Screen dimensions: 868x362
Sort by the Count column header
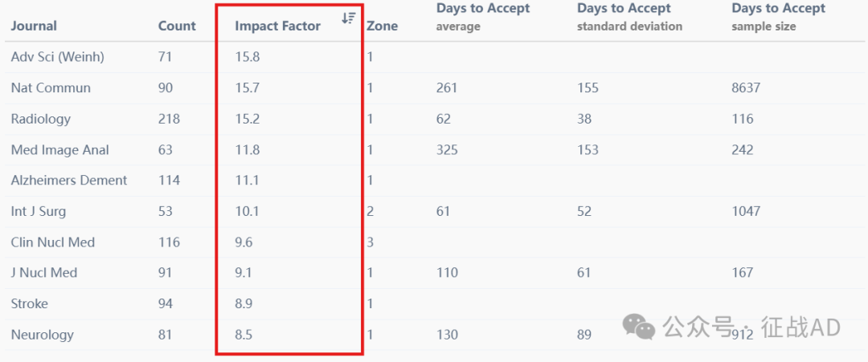pyautogui.click(x=177, y=26)
